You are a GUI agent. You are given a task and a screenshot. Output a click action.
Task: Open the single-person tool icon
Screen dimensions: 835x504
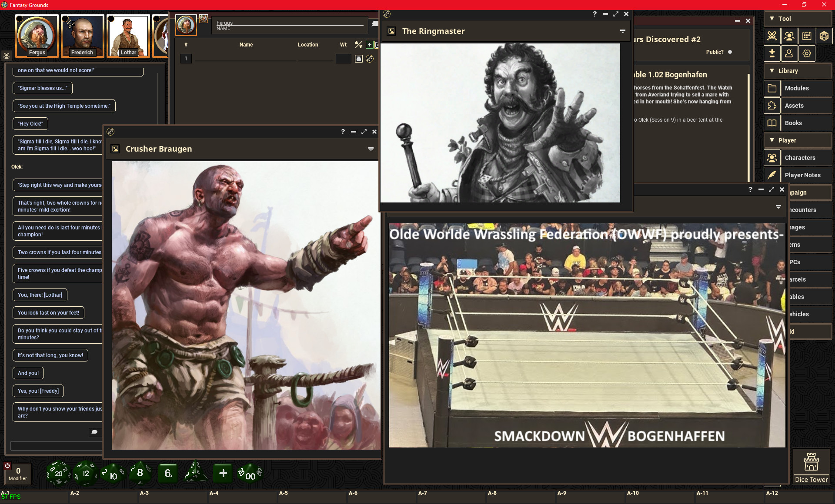[789, 53]
